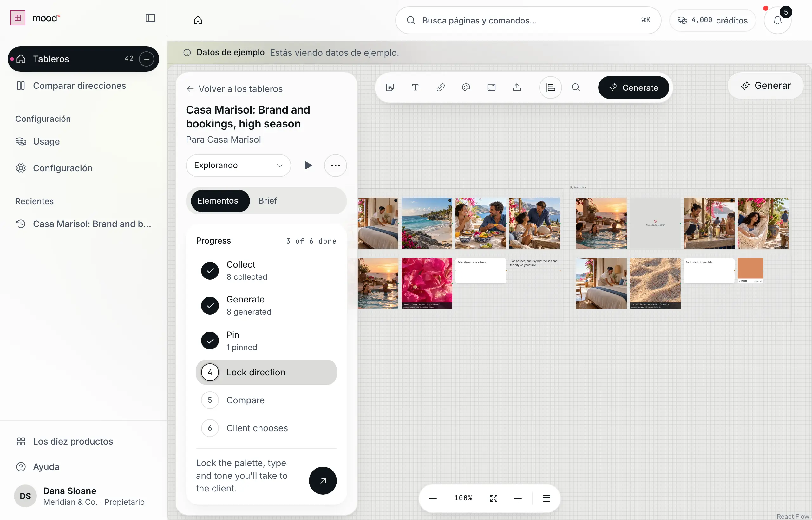Open the notifications bell

click(x=777, y=20)
